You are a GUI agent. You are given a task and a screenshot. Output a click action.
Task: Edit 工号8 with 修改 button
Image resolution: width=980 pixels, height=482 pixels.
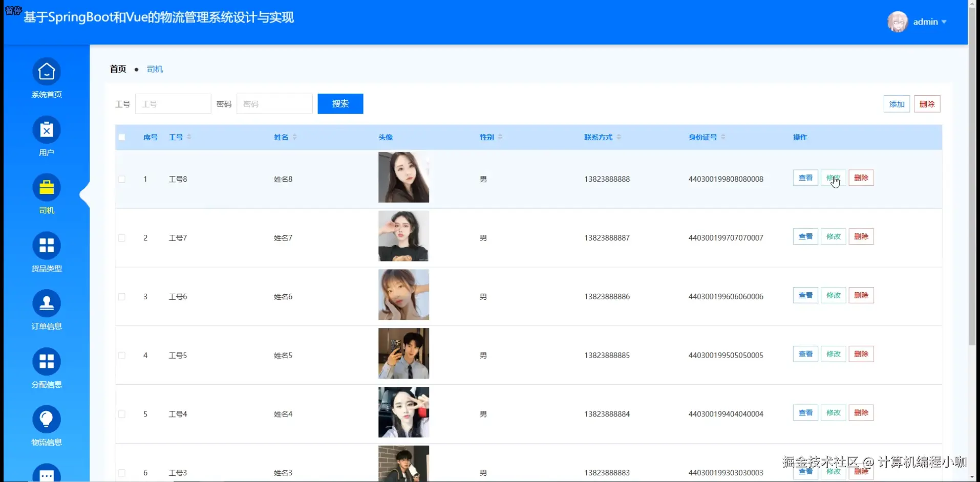coord(834,178)
